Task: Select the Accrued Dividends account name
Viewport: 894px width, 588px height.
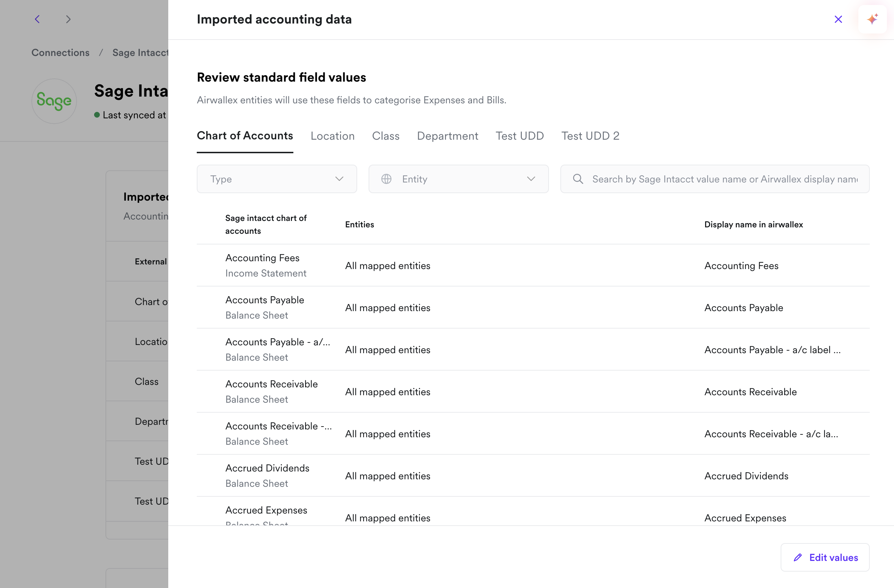Action: pyautogui.click(x=267, y=468)
